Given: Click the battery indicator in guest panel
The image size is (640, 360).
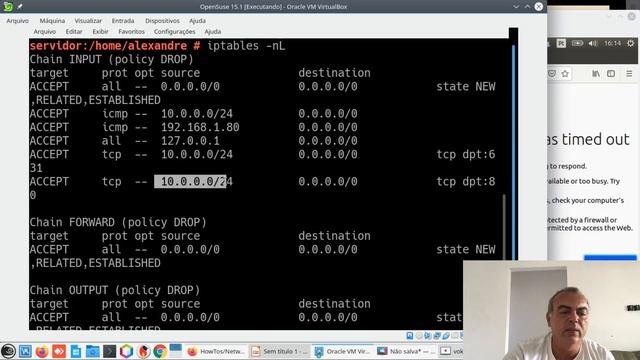Looking at the screenshot, I should [x=577, y=43].
